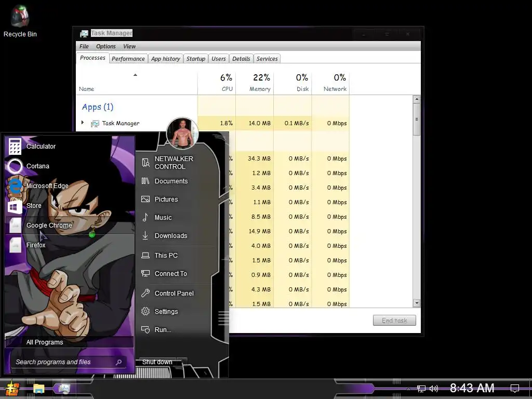Launch Google Chrome from the start menu
Image resolution: width=532 pixels, height=399 pixels.
[x=70, y=225]
